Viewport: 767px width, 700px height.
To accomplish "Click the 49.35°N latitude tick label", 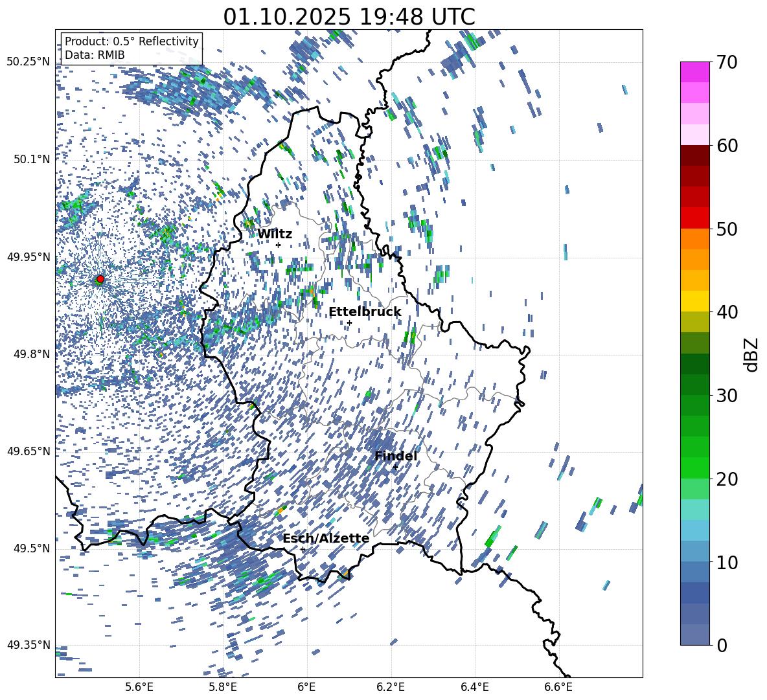I will 28,645.
